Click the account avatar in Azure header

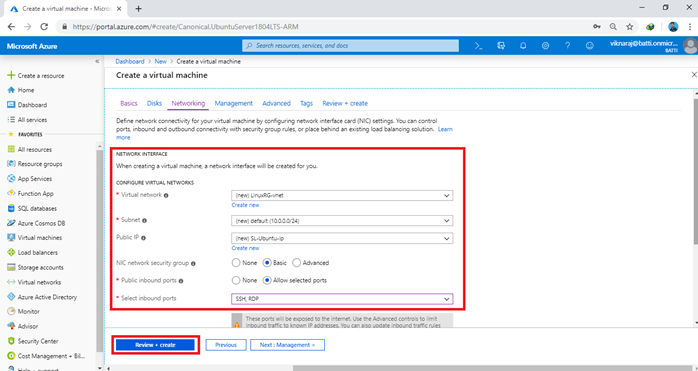point(690,46)
